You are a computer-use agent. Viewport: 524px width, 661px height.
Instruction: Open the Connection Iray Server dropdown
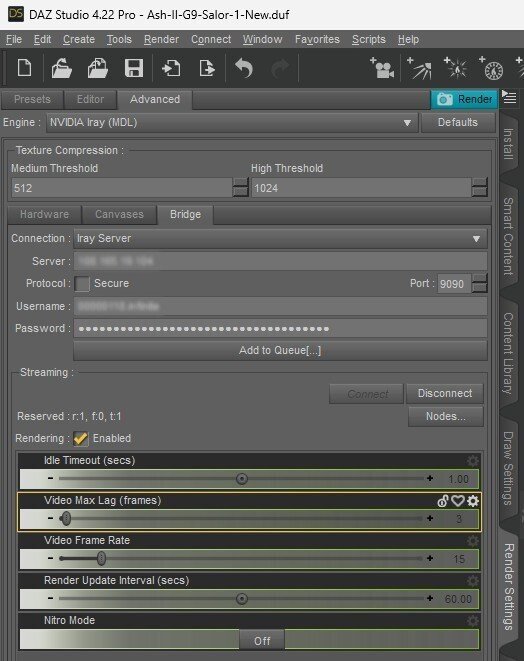click(x=280, y=239)
